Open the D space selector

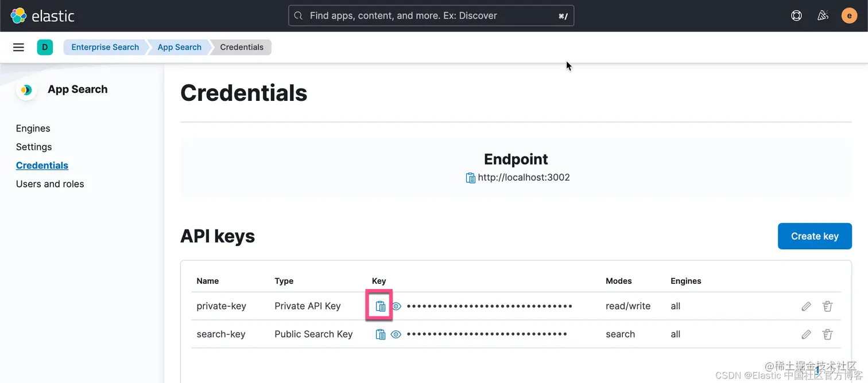(x=45, y=47)
